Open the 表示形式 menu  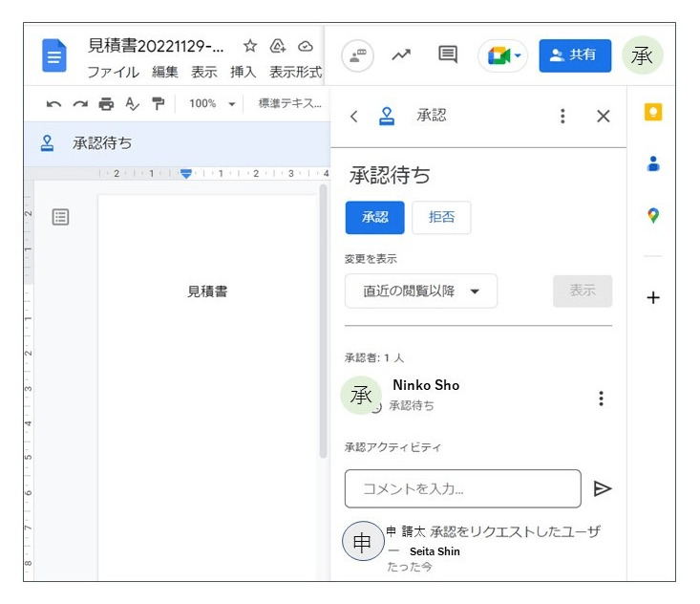click(295, 72)
